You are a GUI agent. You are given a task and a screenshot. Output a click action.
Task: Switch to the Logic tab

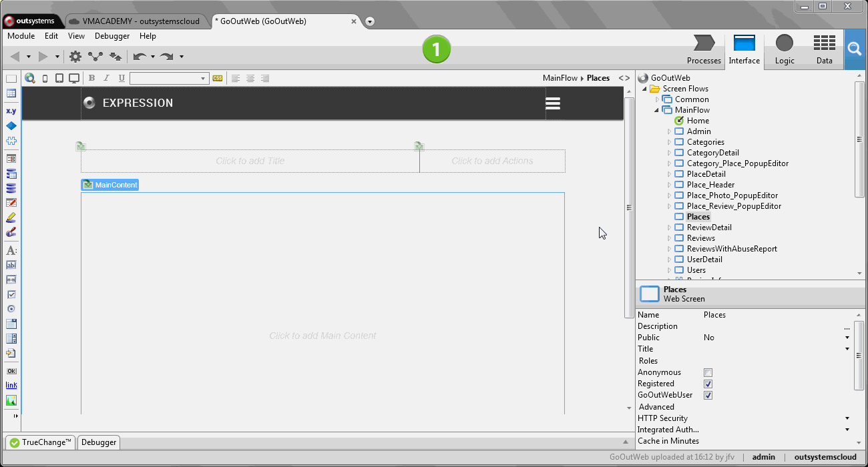click(x=784, y=50)
